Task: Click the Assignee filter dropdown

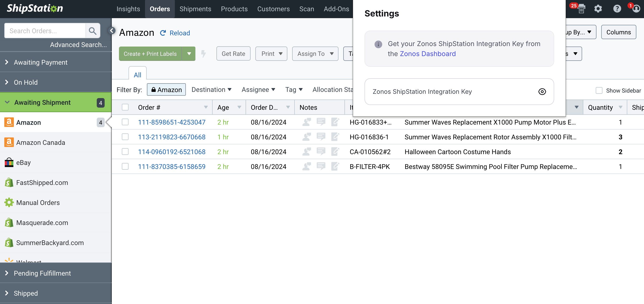Action: (x=258, y=89)
